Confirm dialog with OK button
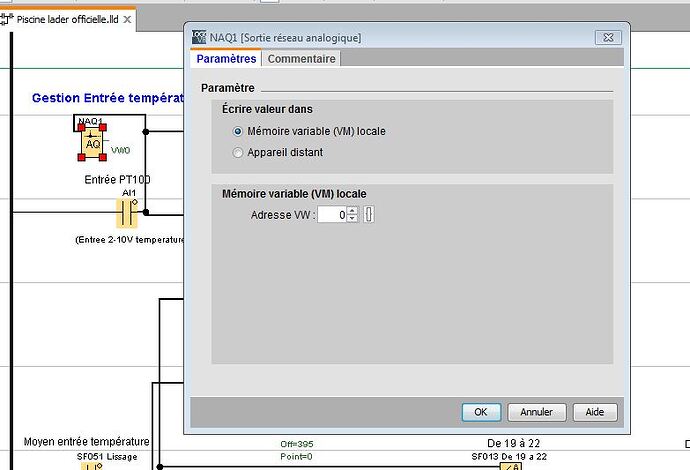 [481, 412]
